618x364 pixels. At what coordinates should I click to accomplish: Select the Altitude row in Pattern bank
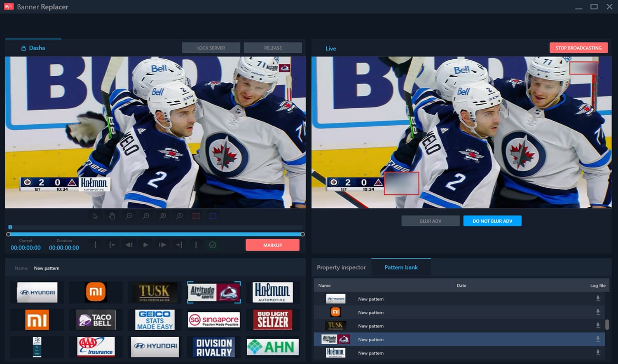coord(459,339)
